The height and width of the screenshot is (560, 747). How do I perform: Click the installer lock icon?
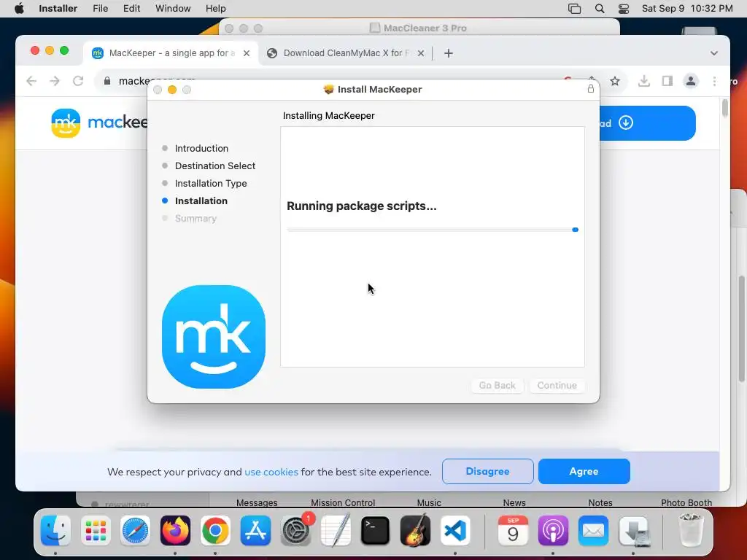pyautogui.click(x=591, y=89)
